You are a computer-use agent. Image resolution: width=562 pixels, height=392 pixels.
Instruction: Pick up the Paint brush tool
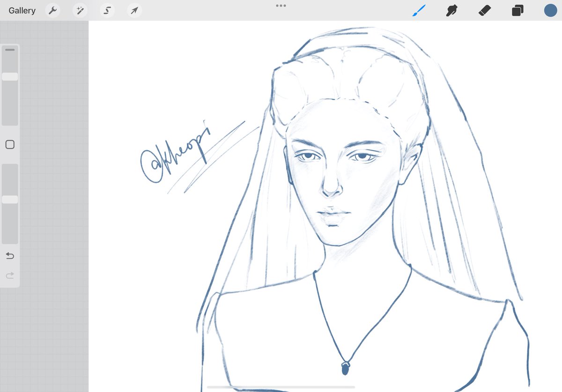tap(418, 10)
